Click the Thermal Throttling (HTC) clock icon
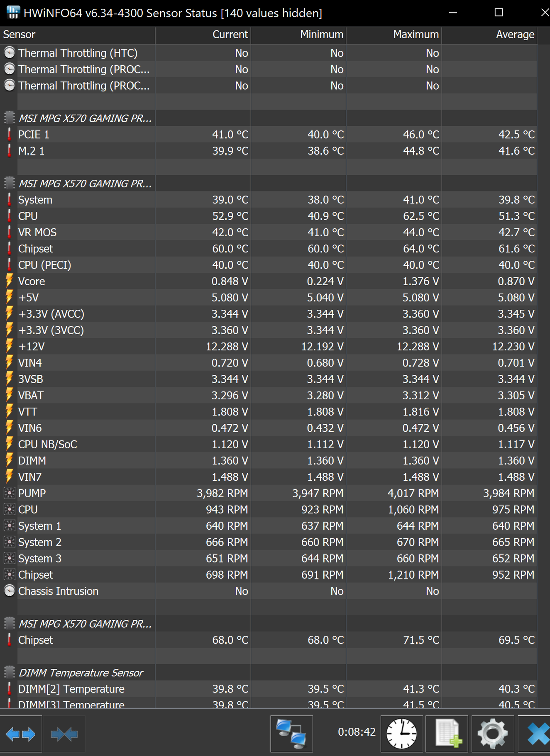Viewport: 550px width, 756px height. tap(9, 53)
